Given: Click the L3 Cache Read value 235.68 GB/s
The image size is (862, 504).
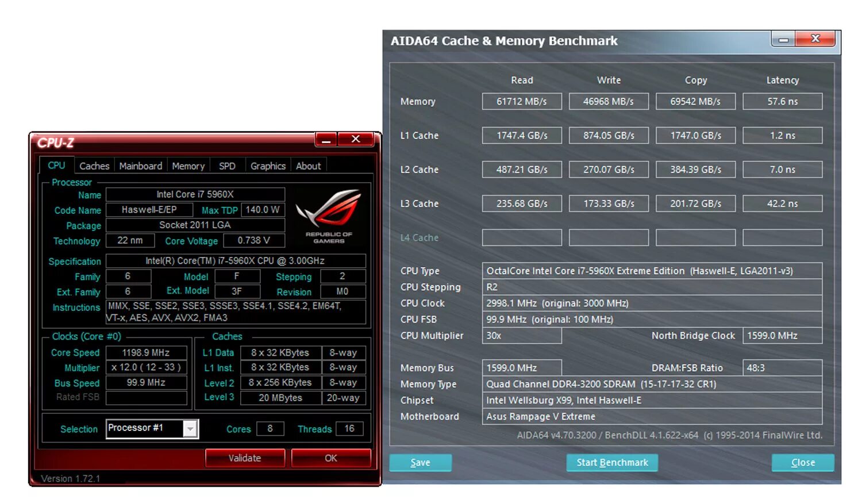Looking at the screenshot, I should (522, 203).
